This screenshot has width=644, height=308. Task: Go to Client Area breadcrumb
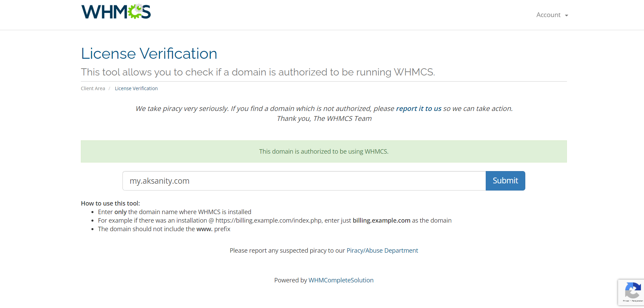(x=93, y=88)
